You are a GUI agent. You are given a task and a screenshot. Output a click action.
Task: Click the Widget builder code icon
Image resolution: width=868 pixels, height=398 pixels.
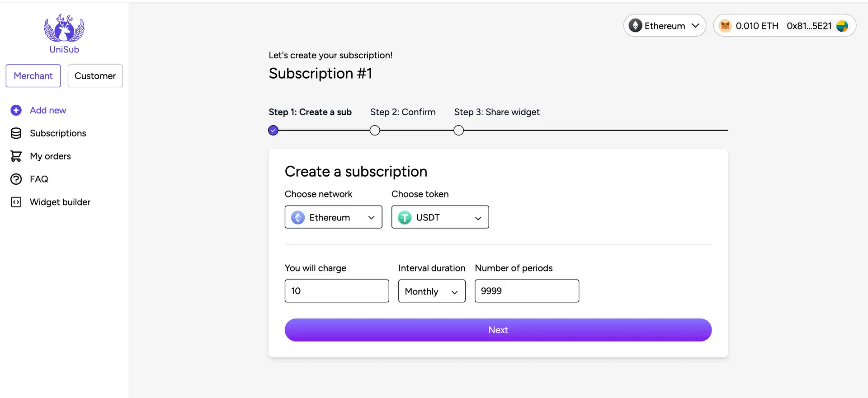point(16,202)
